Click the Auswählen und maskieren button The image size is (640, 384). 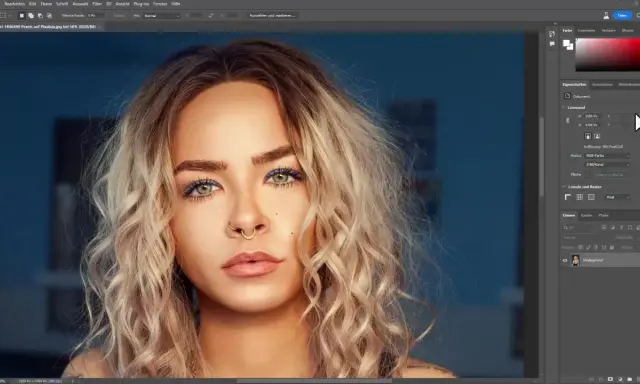click(272, 16)
